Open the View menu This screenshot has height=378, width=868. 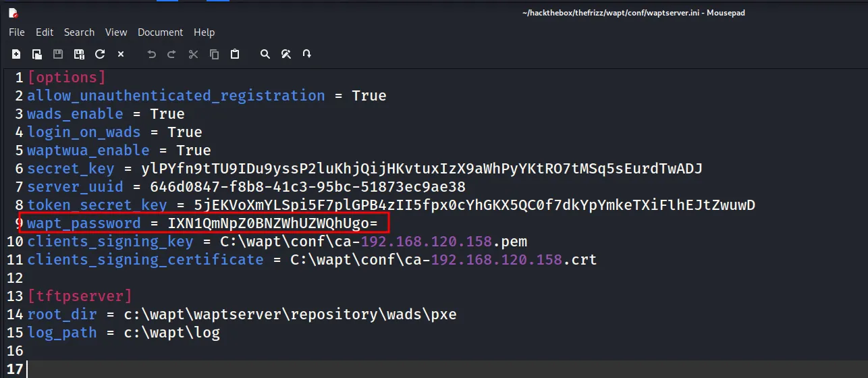116,32
